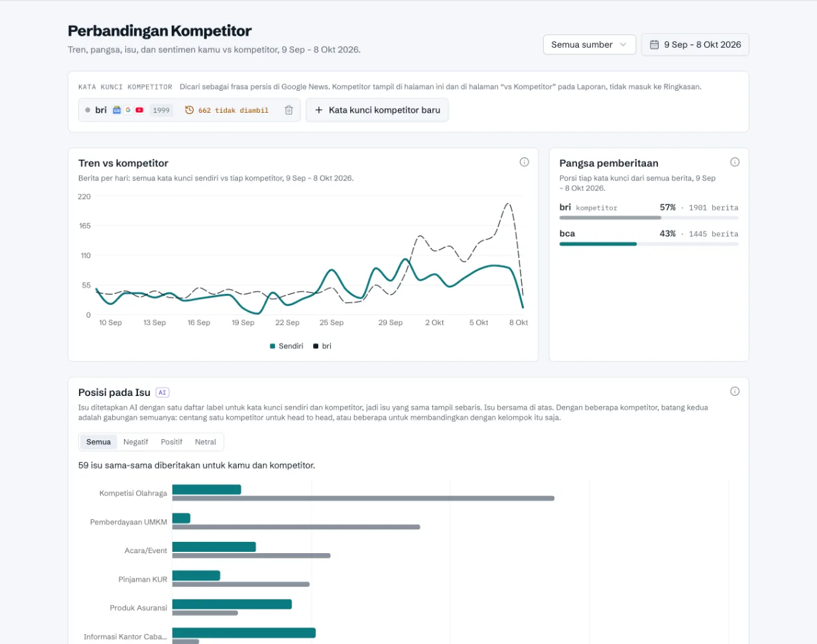Click the teal Kompetisi Olahraga bar
The width and height of the screenshot is (817, 644).
tap(207, 489)
